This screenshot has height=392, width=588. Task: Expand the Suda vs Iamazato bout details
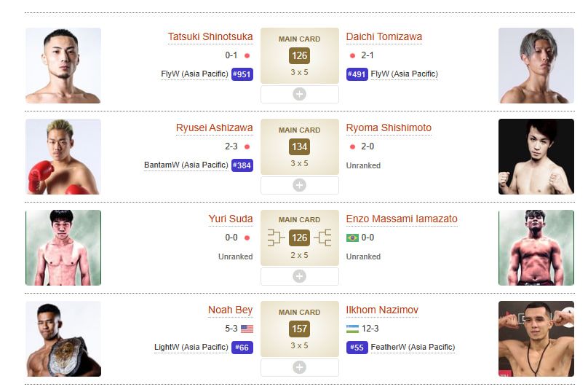(x=299, y=276)
